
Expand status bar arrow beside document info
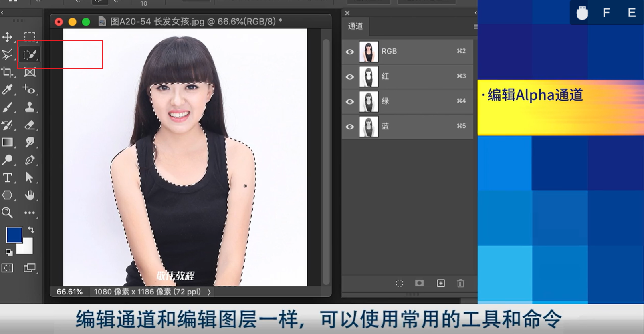pos(209,292)
